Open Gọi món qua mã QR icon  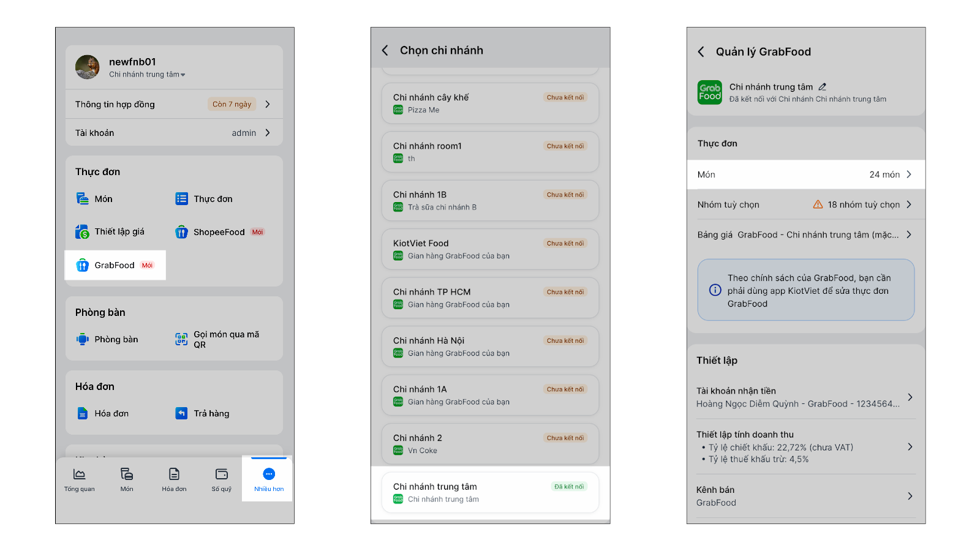click(181, 339)
